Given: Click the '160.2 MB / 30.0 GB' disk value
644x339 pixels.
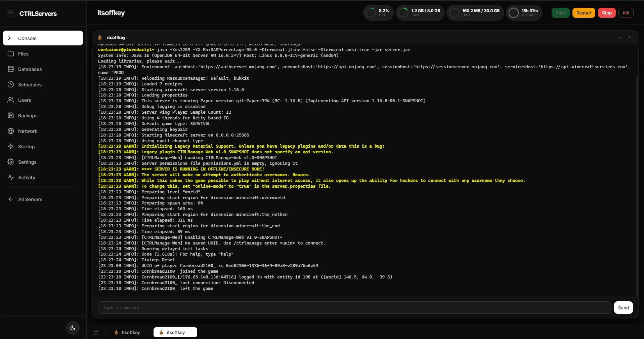Looking at the screenshot, I should pos(481,11).
